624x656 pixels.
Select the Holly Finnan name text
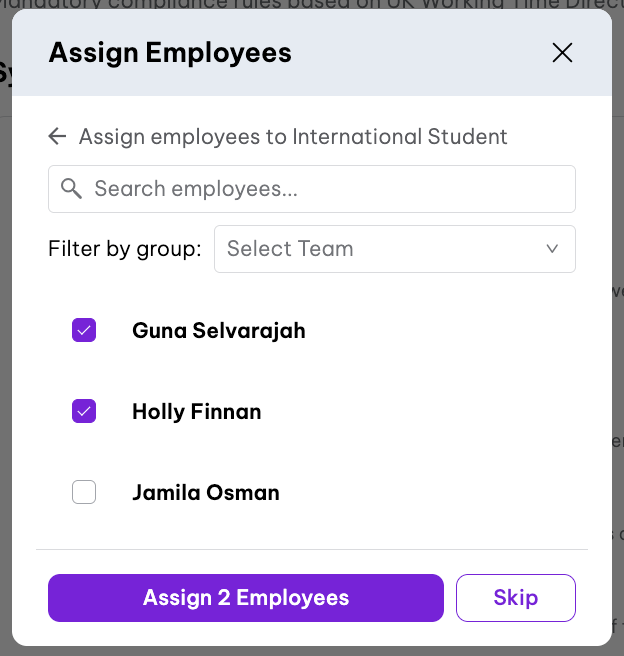click(196, 411)
